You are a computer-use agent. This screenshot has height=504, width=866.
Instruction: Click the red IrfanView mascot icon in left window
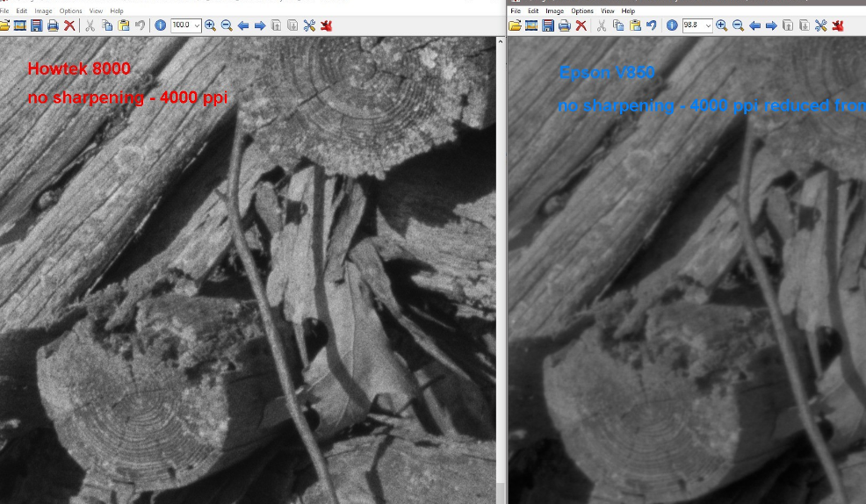(x=328, y=25)
